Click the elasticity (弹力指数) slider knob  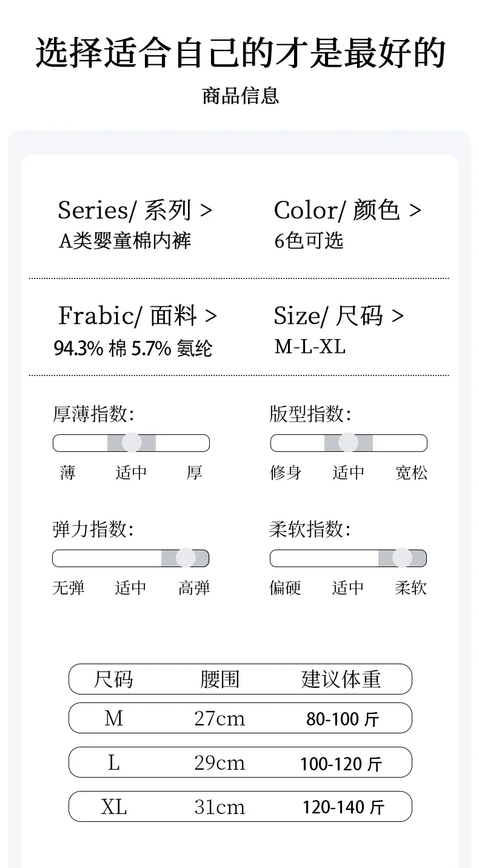[186, 558]
